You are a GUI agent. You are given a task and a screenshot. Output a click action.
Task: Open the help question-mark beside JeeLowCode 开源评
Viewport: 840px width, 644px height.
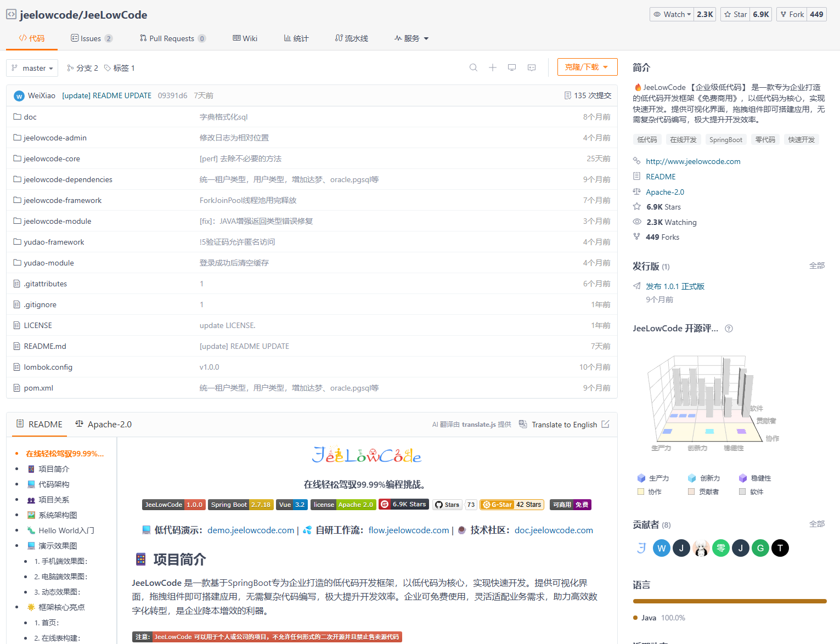728,328
